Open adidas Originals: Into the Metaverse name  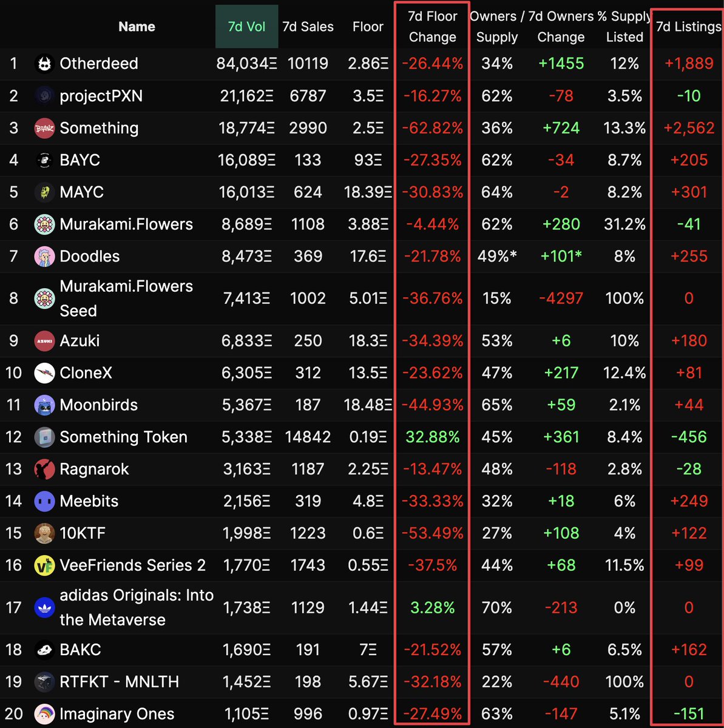[x=137, y=608]
